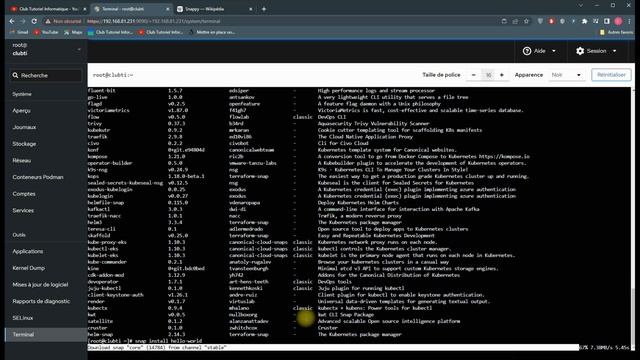The image size is (640, 360).
Task: Click the shield extension icon in toolbar
Action: click(x=540, y=21)
